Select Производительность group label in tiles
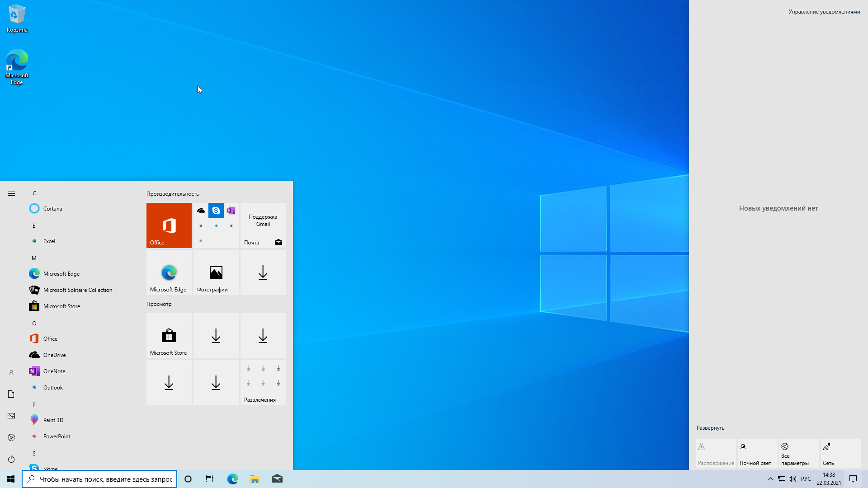This screenshot has height=488, width=868. pos(173,193)
